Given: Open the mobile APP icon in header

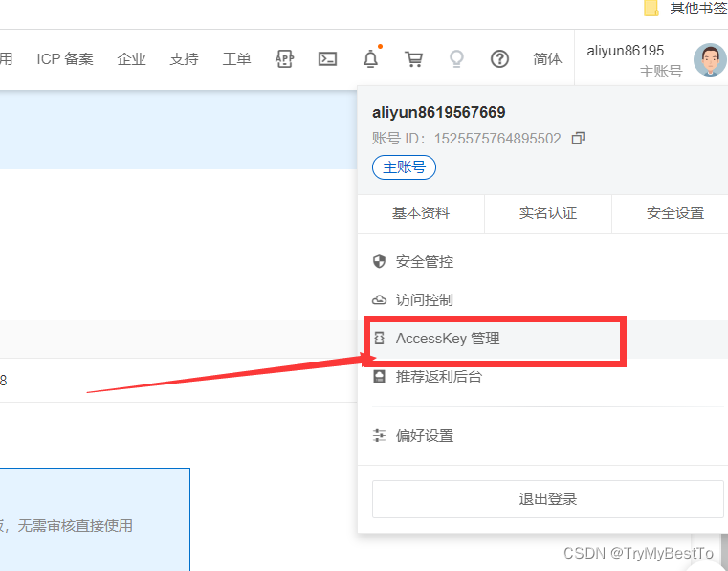Looking at the screenshot, I should point(284,59).
